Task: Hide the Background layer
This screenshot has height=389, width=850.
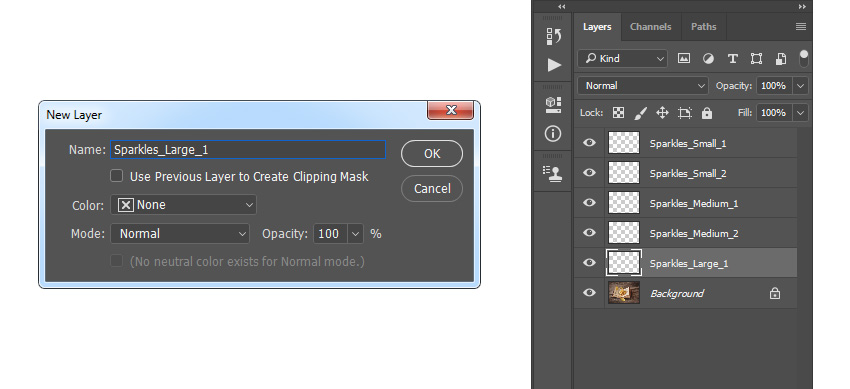Action: [x=589, y=293]
